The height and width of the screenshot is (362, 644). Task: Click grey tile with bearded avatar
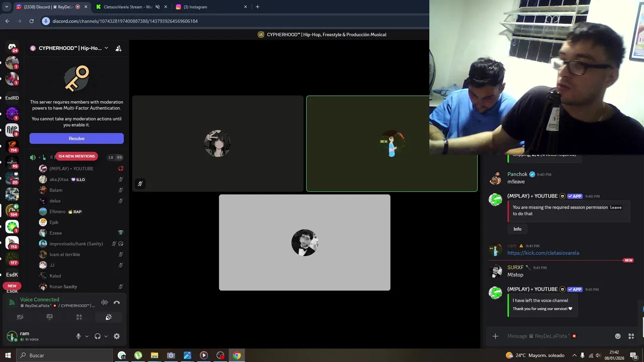click(x=304, y=242)
